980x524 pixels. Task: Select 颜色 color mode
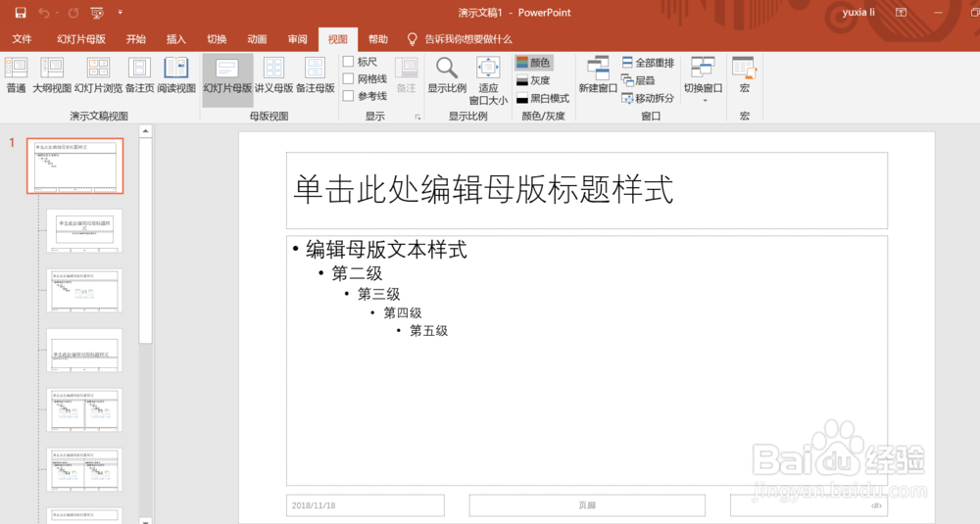pyautogui.click(x=534, y=63)
